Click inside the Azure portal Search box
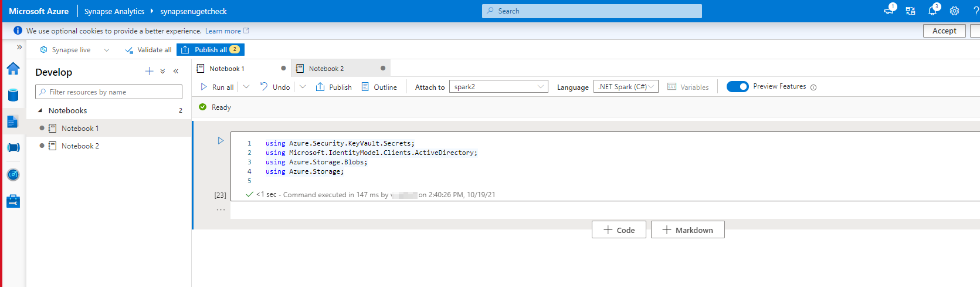980x287 pixels. pos(592,11)
